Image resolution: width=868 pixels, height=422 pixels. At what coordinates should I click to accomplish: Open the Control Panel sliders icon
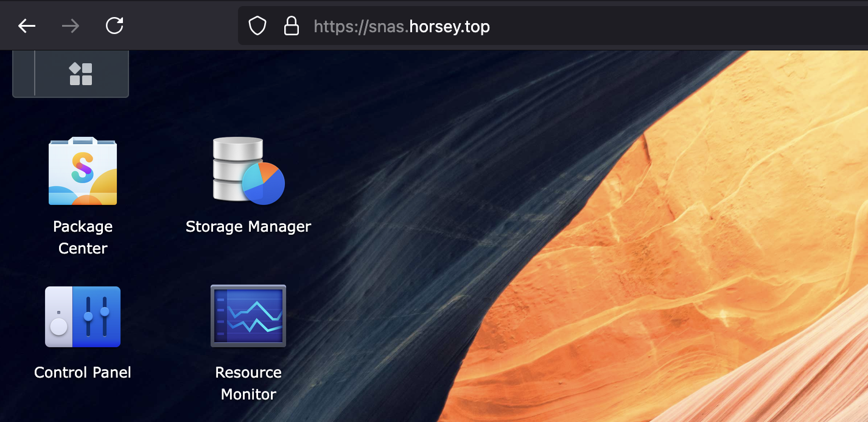(x=83, y=317)
